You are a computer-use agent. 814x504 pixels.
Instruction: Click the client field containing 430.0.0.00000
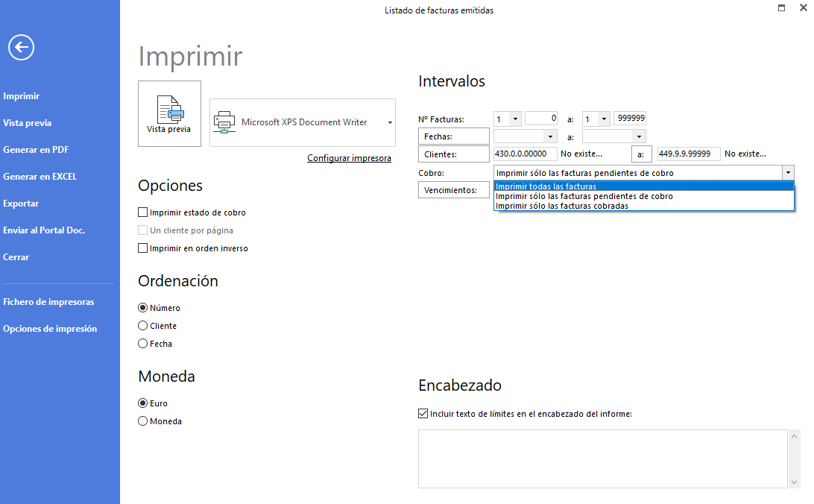525,154
